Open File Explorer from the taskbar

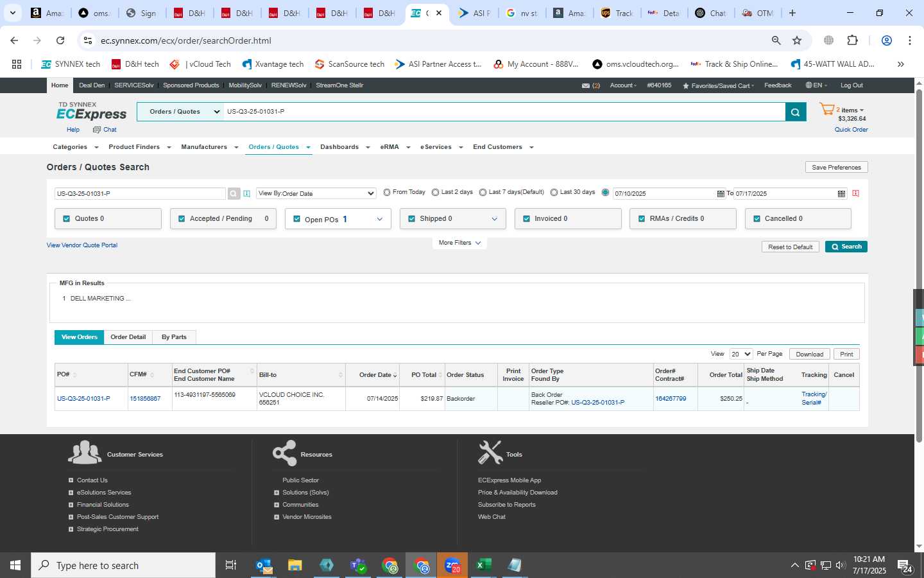(295, 565)
